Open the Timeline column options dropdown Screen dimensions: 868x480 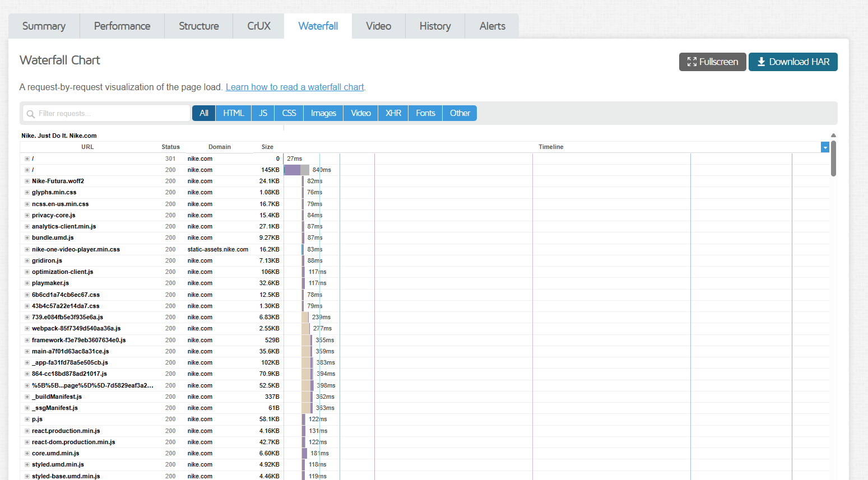pyautogui.click(x=825, y=147)
